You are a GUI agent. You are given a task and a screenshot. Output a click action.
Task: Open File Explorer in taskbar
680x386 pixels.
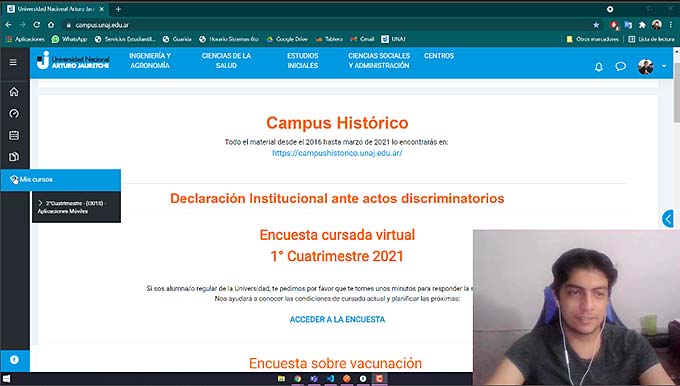coord(281,379)
